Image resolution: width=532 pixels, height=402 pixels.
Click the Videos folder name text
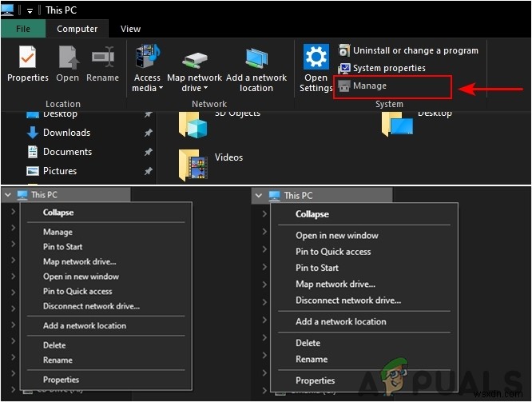coord(228,157)
